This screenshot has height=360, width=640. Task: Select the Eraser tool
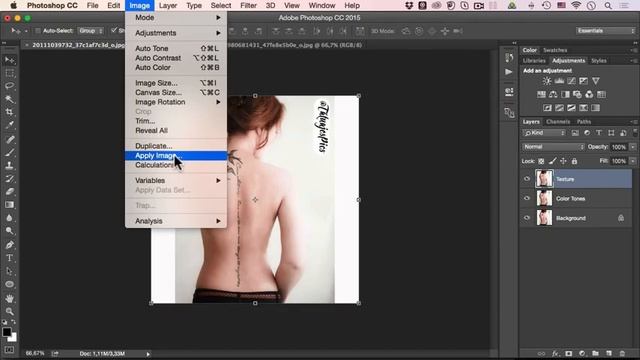coord(10,192)
